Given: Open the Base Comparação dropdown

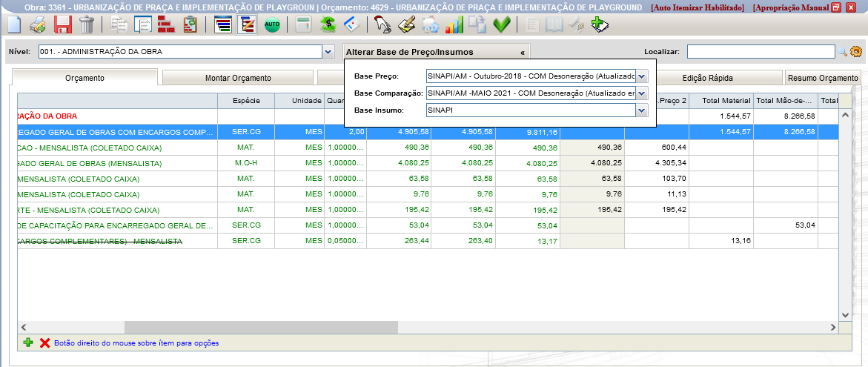Looking at the screenshot, I should pyautogui.click(x=642, y=93).
